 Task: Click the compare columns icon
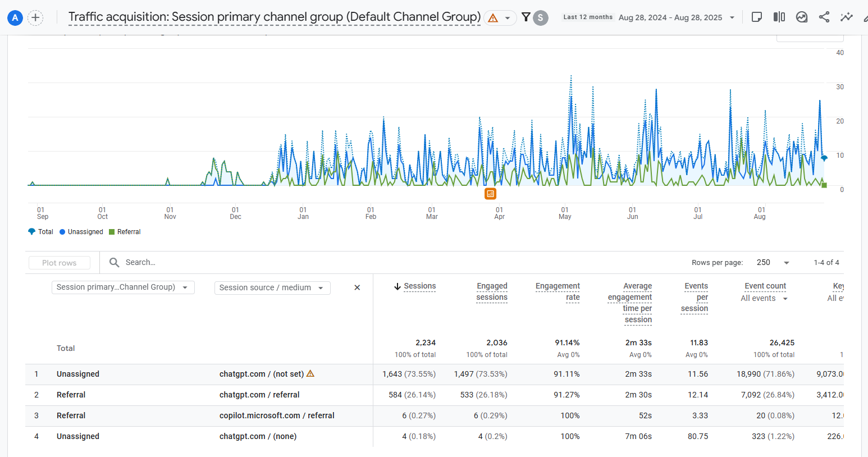[779, 17]
